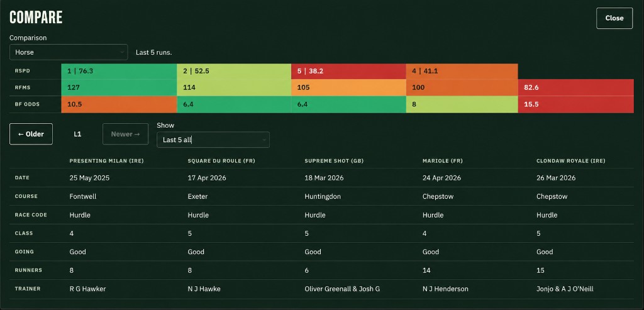Click the date 26 Mar 2026
This screenshot has height=310, width=644.
556,178
